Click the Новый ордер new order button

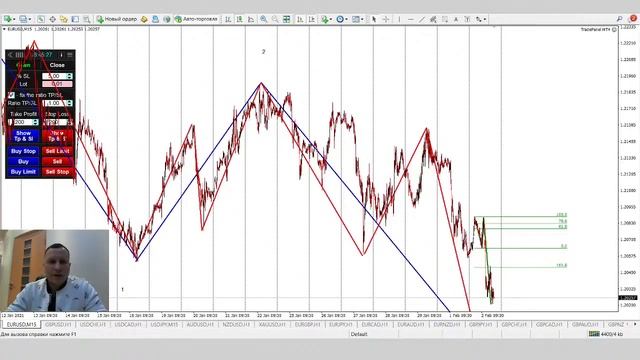[x=117, y=19]
